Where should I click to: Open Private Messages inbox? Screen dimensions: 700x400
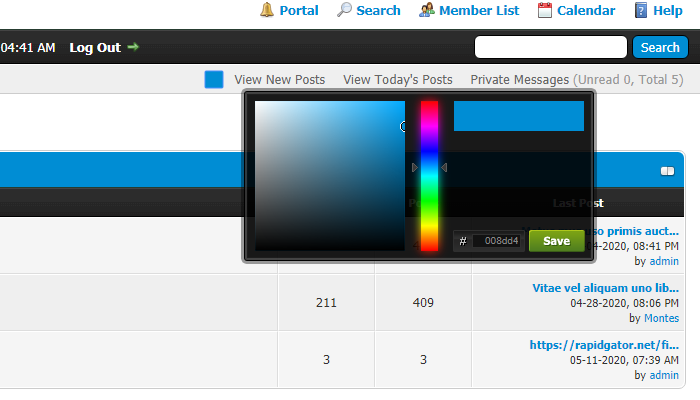520,79
